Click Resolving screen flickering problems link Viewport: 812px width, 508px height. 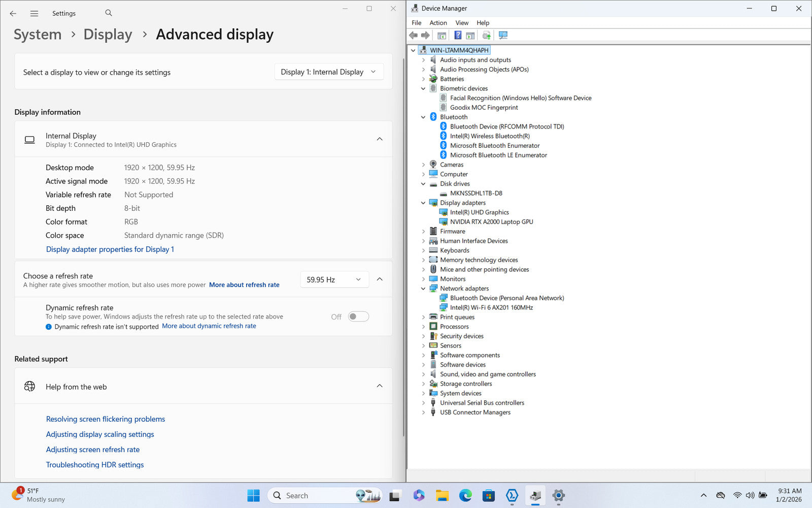click(106, 419)
